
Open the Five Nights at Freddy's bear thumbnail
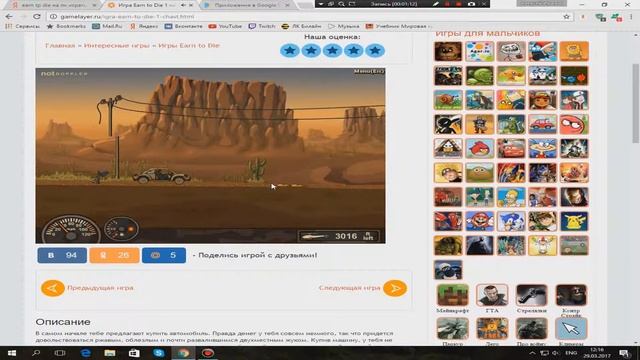pos(448,51)
